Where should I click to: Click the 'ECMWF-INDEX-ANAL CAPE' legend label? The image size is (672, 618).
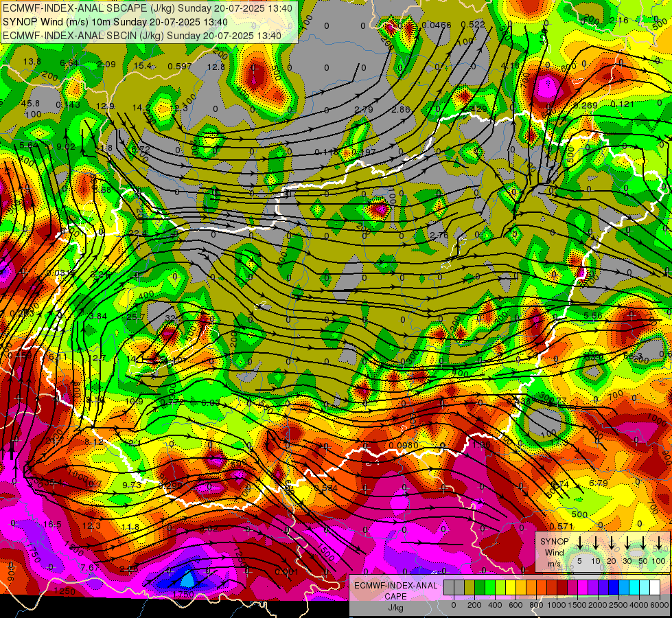395,591
